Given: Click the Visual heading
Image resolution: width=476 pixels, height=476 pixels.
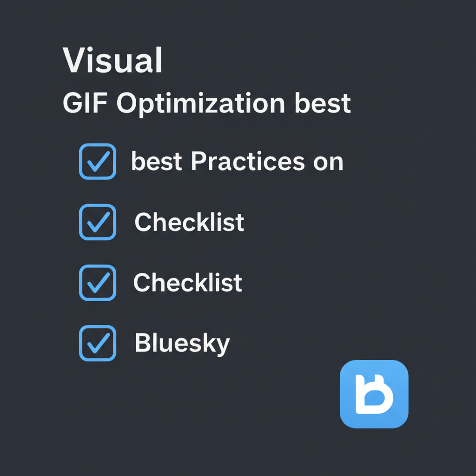Looking at the screenshot, I should tap(112, 60).
